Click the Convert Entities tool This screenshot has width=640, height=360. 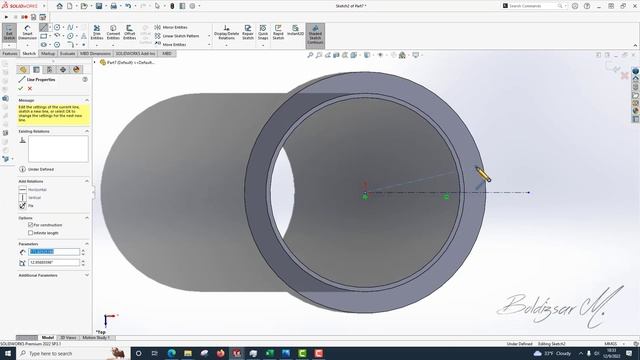pos(113,32)
